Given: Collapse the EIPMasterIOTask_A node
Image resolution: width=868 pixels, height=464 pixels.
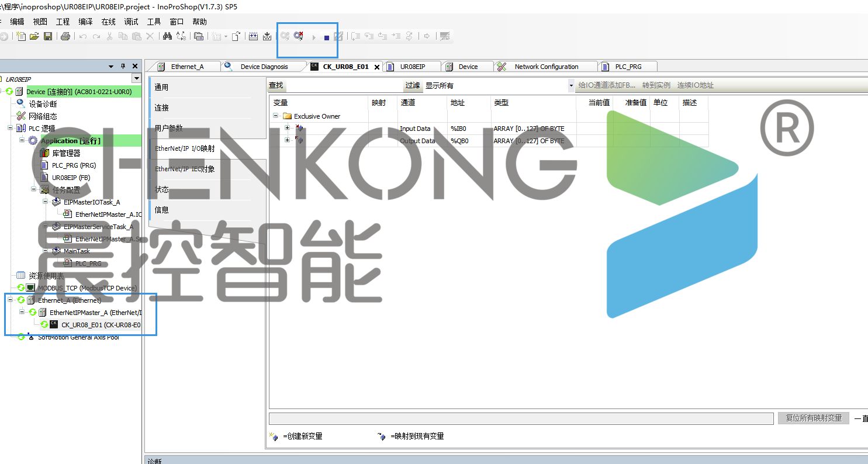Looking at the screenshot, I should [x=45, y=201].
